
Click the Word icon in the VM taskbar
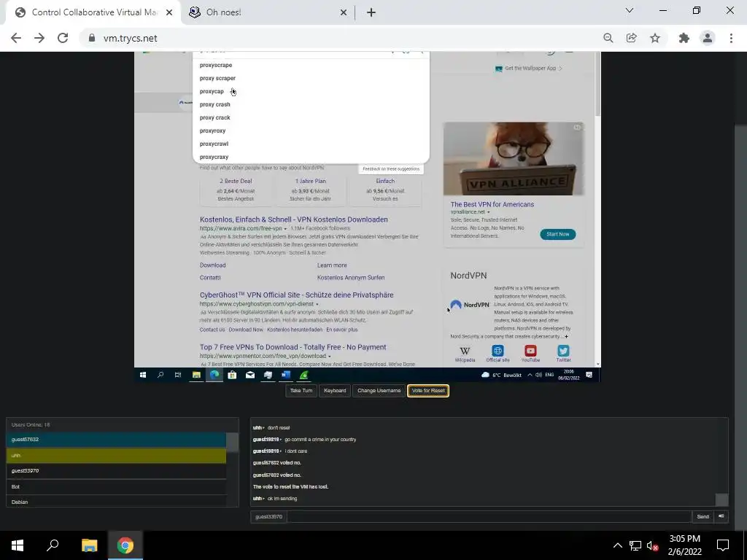[286, 375]
